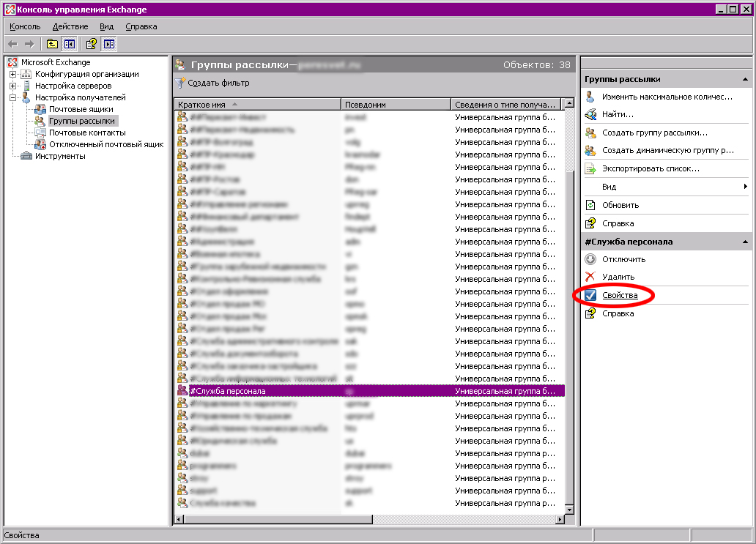The width and height of the screenshot is (756, 544).
Task: Click the Свойства checkmark icon
Action: [x=590, y=295]
